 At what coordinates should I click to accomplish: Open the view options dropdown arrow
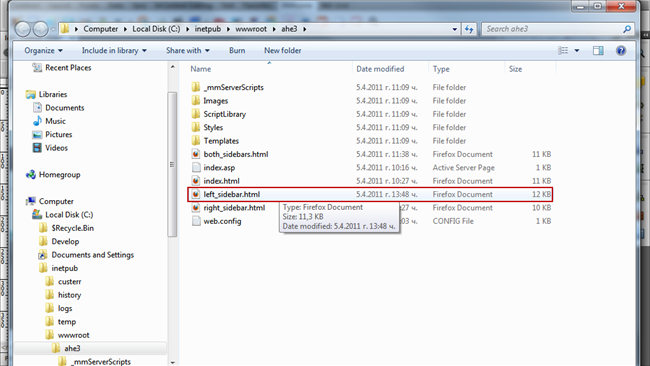pos(577,51)
